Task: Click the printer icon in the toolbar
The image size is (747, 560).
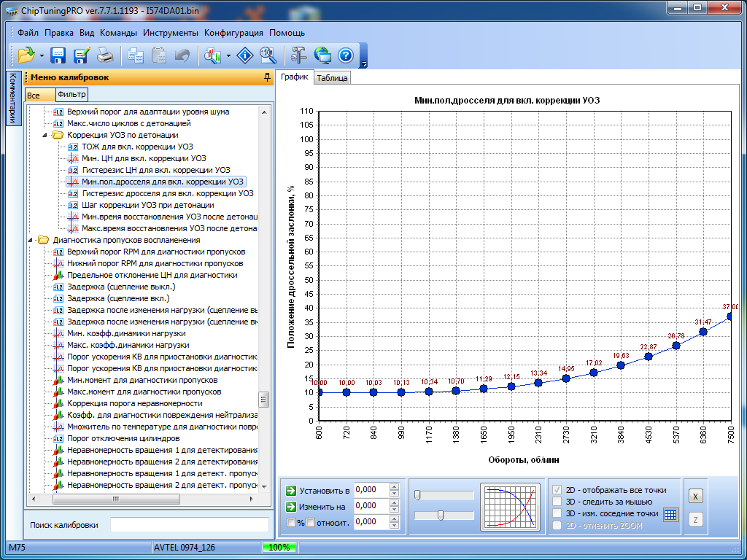Action: (105, 55)
